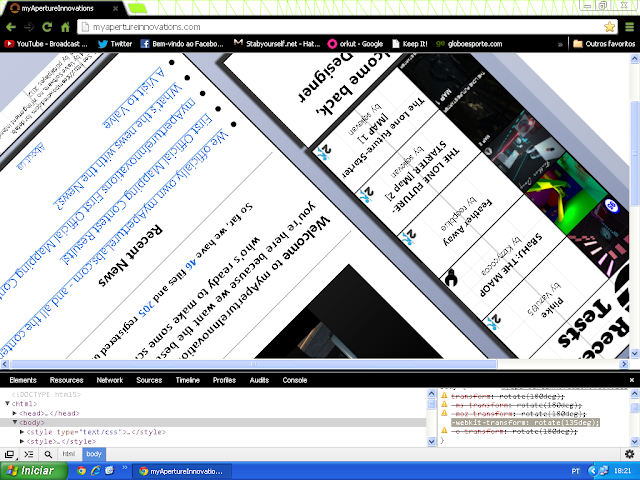Image resolution: width=640 pixels, height=480 pixels.
Task: Click the address bar URL field
Action: 341,27
